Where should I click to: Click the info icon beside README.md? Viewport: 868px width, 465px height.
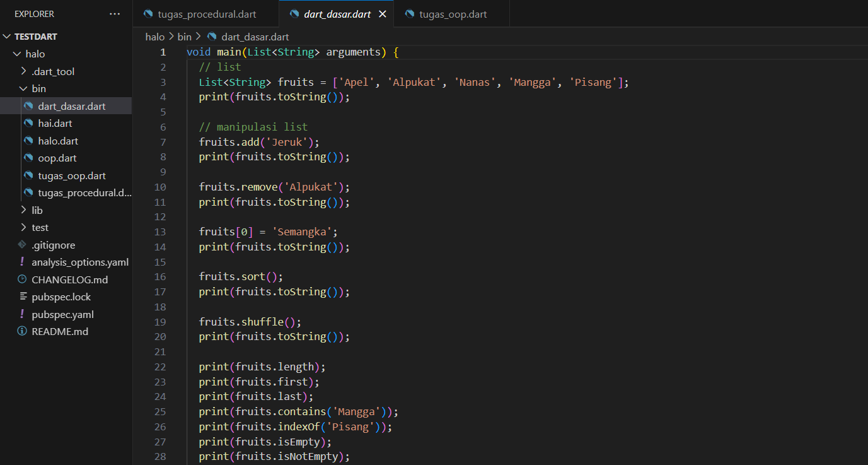click(22, 331)
